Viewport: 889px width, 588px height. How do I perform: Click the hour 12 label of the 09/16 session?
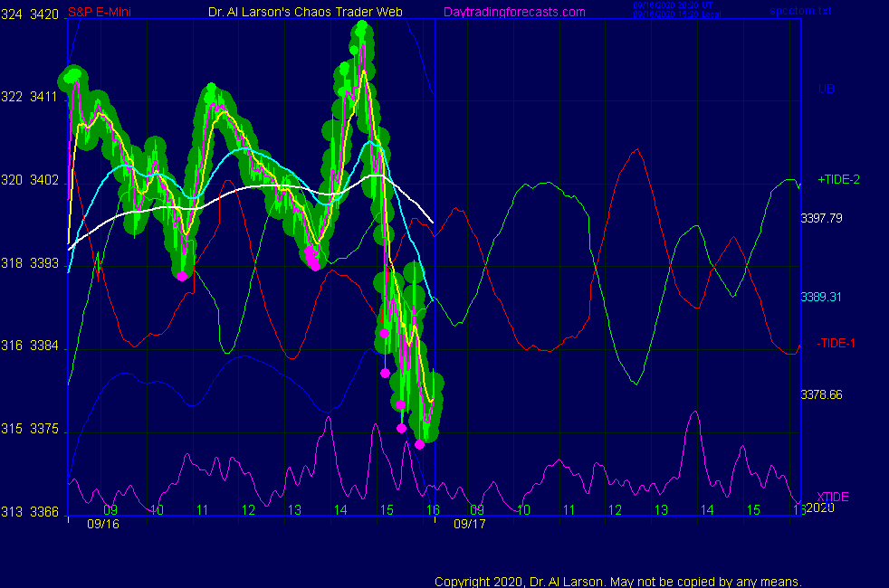pos(248,510)
